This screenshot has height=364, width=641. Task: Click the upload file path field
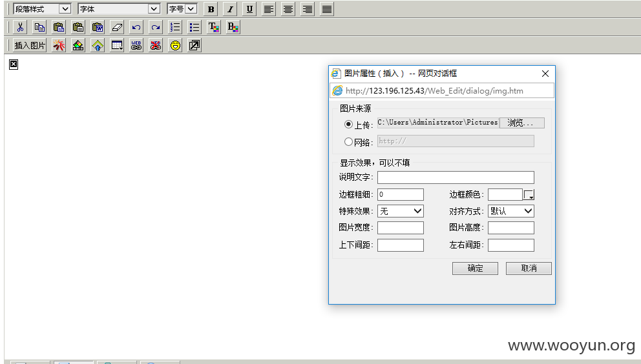pyautogui.click(x=438, y=123)
